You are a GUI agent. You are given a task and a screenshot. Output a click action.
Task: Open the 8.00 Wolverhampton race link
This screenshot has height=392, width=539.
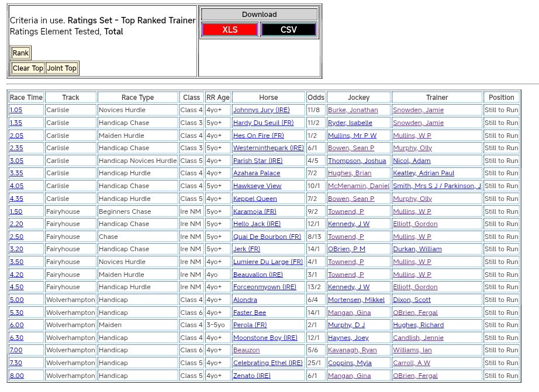(16, 376)
